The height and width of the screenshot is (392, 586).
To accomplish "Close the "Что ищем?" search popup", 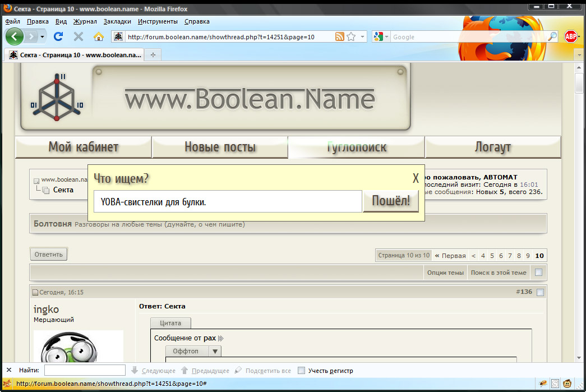I will coord(416,178).
